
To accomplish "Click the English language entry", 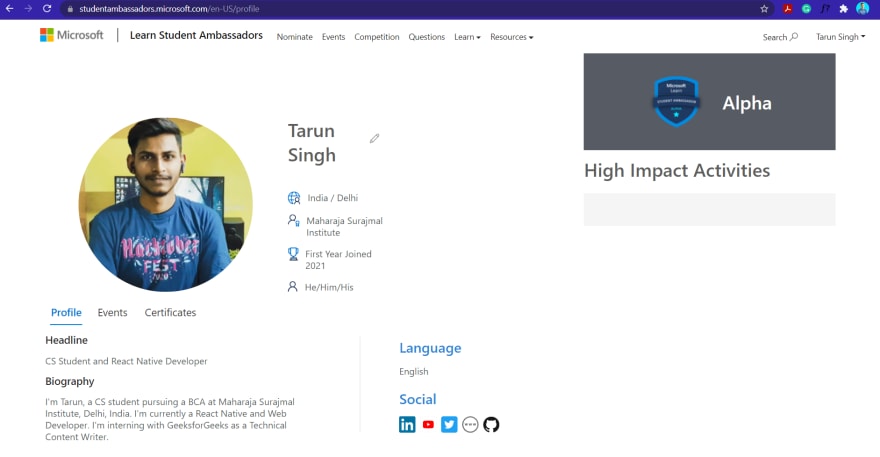I will (x=414, y=372).
